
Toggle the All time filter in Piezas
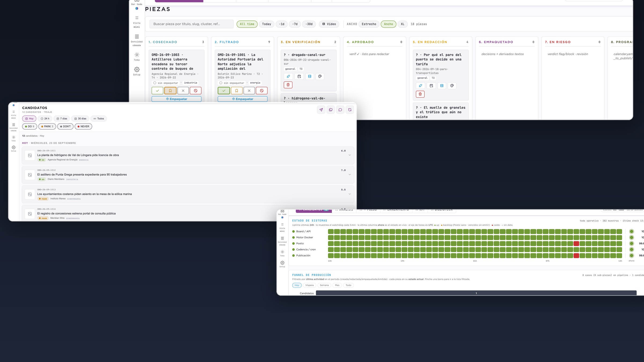[x=247, y=24]
